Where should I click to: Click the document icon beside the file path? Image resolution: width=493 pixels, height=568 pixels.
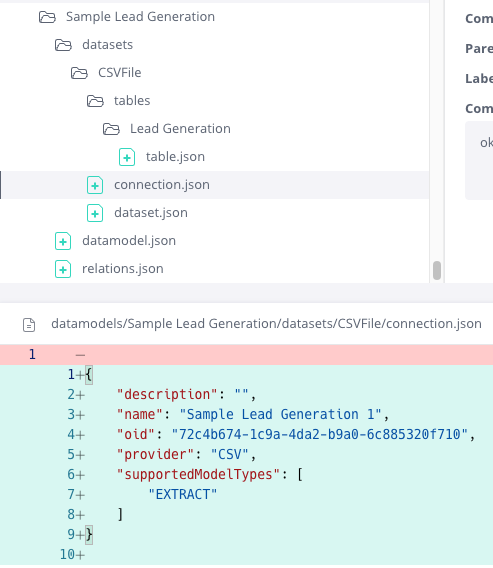(x=29, y=325)
